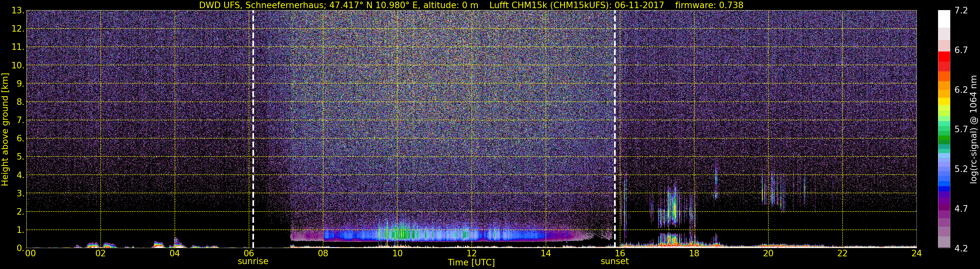Click the height tick label 8

tap(20, 102)
